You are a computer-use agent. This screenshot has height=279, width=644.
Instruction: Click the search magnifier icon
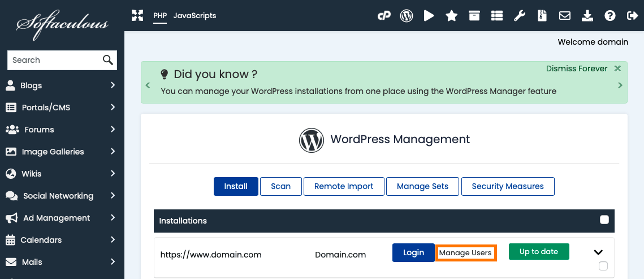point(107,60)
